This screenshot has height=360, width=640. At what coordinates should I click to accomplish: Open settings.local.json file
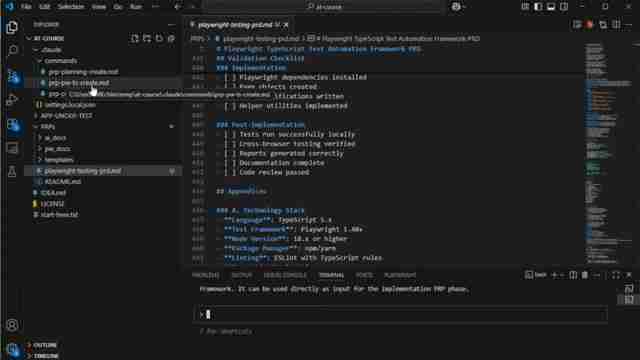click(70, 104)
